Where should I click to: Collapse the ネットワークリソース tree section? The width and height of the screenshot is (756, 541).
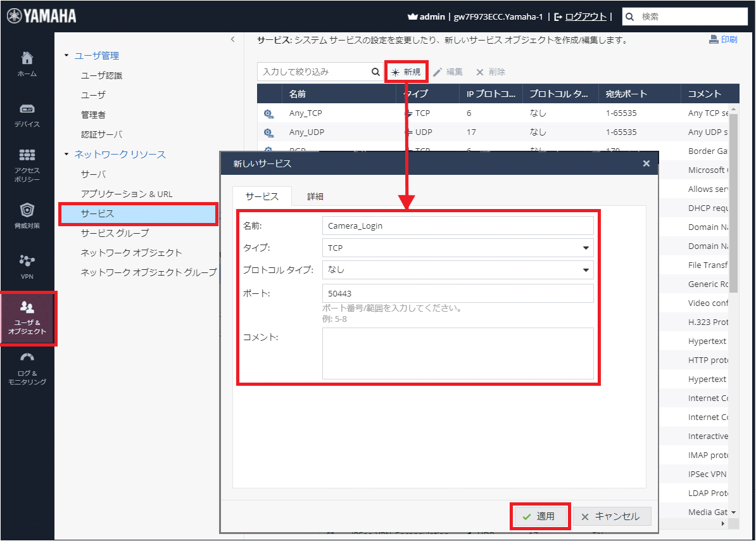[x=66, y=155]
